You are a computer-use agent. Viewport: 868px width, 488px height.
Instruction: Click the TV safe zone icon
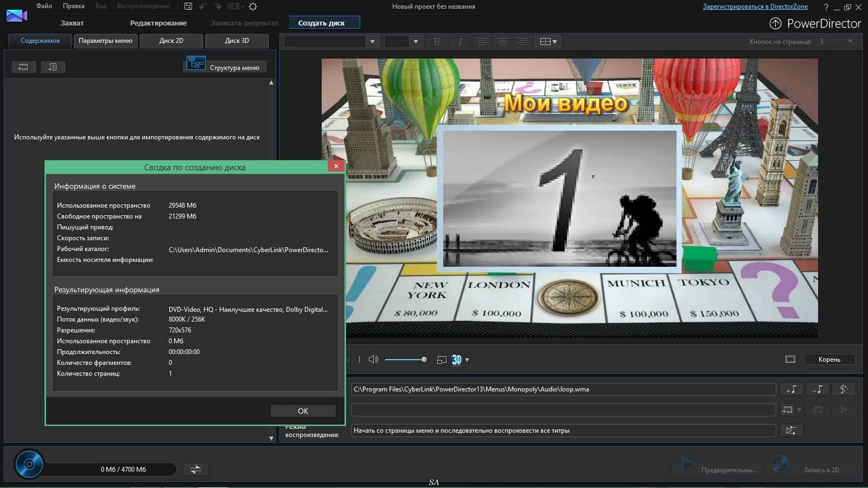tap(790, 359)
